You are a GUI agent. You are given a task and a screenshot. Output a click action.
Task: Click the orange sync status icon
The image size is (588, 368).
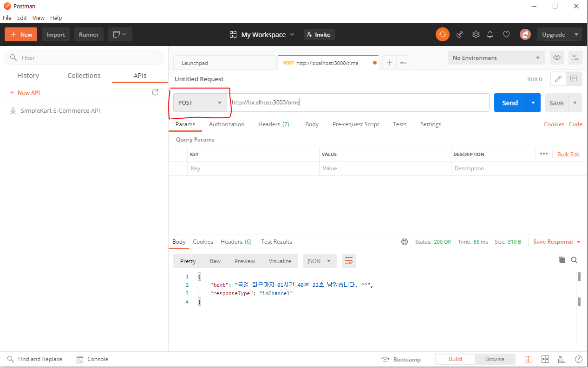click(x=442, y=34)
